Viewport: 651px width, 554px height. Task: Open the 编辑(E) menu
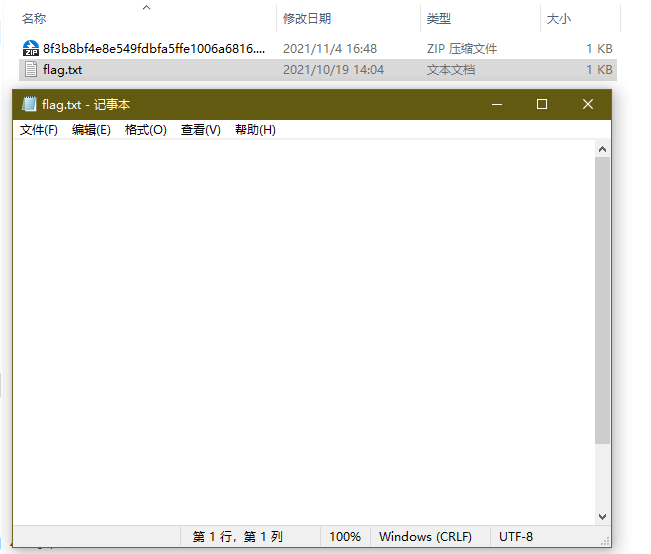click(91, 130)
